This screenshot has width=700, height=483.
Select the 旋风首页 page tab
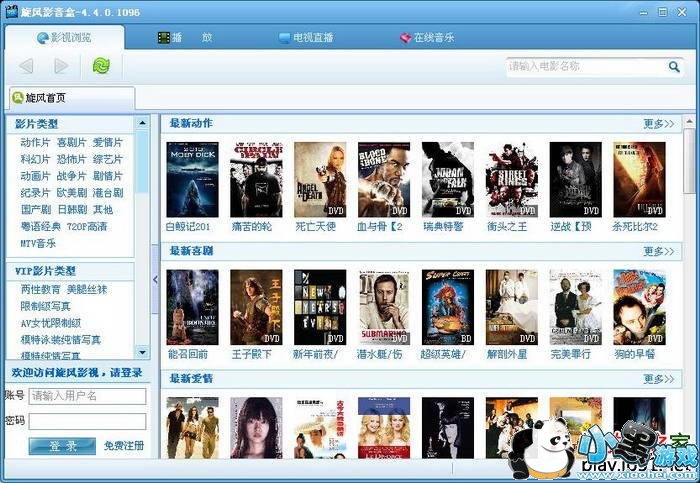coord(71,98)
